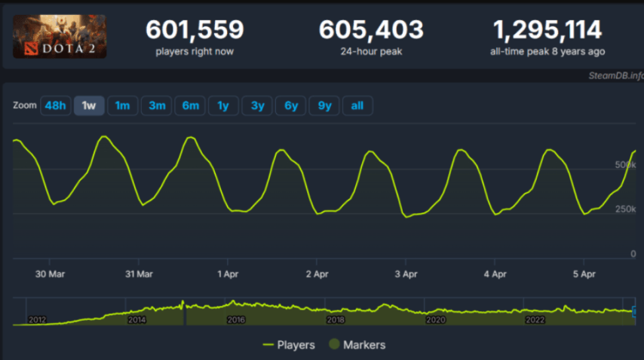Click the 31 Mar peak on chart

point(190,138)
